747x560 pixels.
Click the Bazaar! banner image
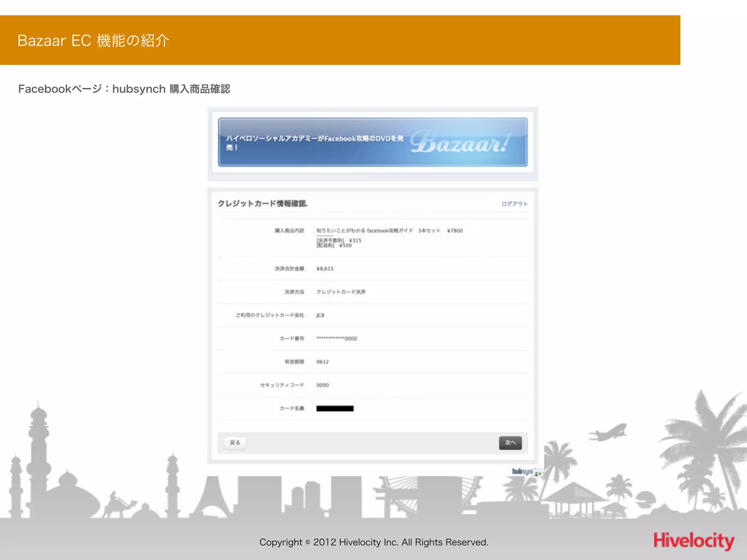tap(373, 142)
